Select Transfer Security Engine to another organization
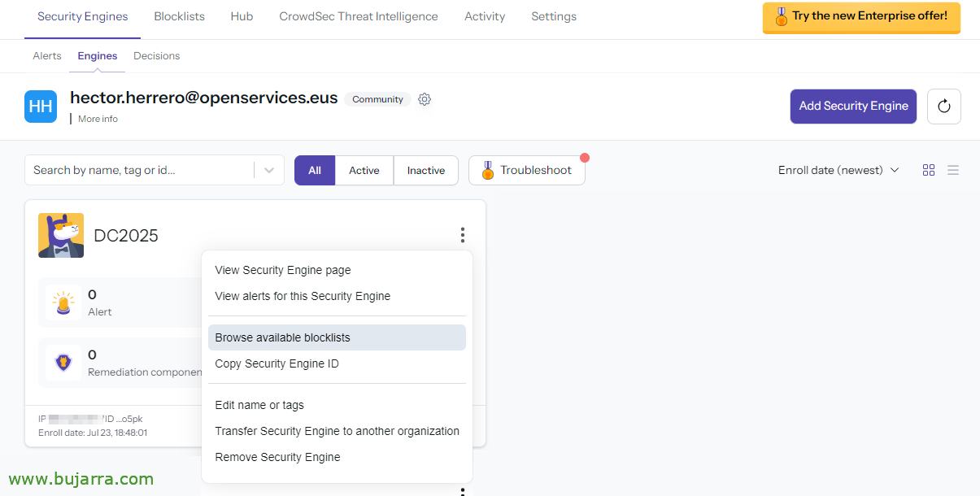This screenshot has height=496, width=980. (337, 431)
